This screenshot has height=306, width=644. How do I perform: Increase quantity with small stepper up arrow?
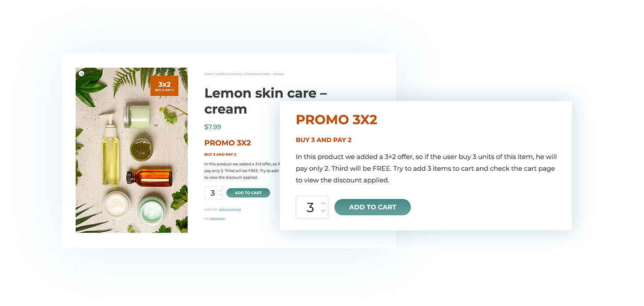(x=220, y=190)
